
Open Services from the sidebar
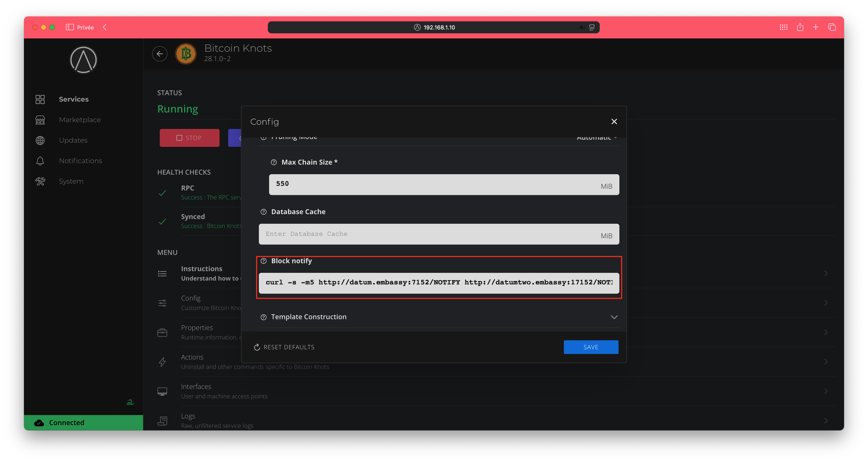click(x=73, y=99)
